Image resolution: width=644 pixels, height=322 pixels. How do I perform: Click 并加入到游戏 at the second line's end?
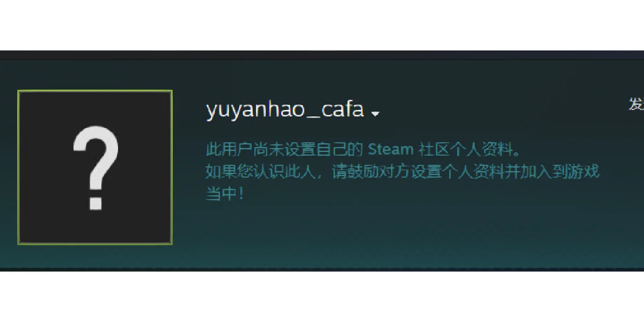553,172
